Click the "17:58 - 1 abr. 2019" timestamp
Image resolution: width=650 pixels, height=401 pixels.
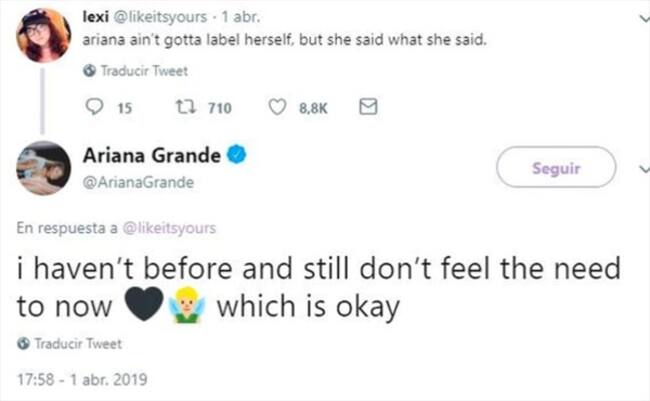(x=82, y=378)
